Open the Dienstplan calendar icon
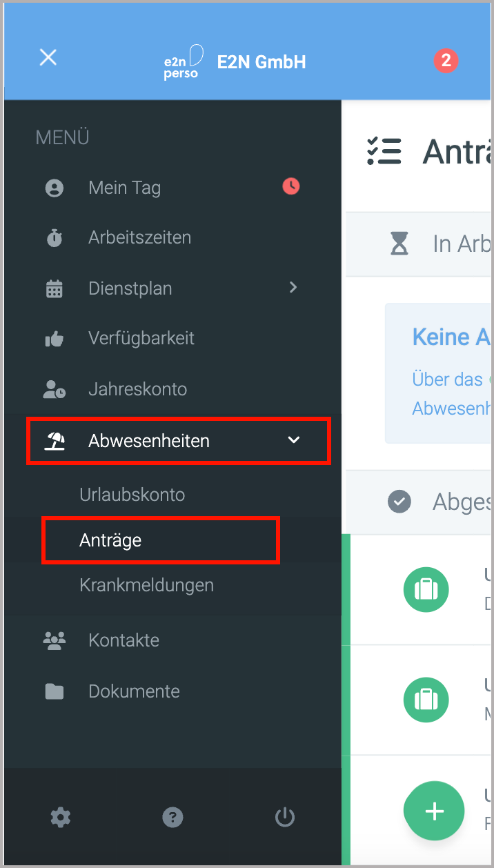Screen dimensions: 494x868 point(55,288)
